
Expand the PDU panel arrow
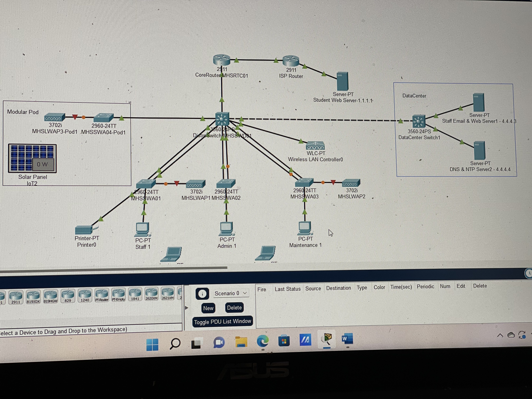pos(186,308)
